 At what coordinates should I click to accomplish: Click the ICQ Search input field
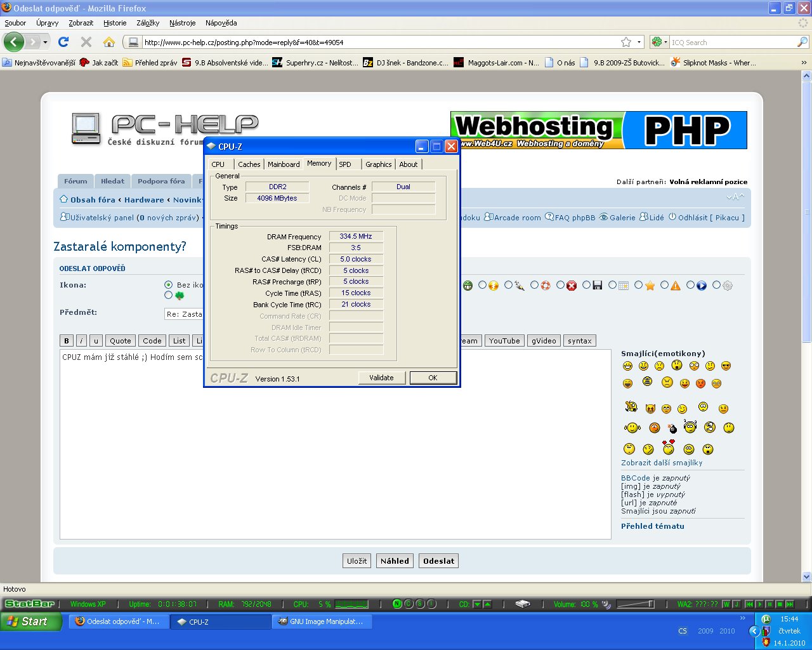coord(733,43)
